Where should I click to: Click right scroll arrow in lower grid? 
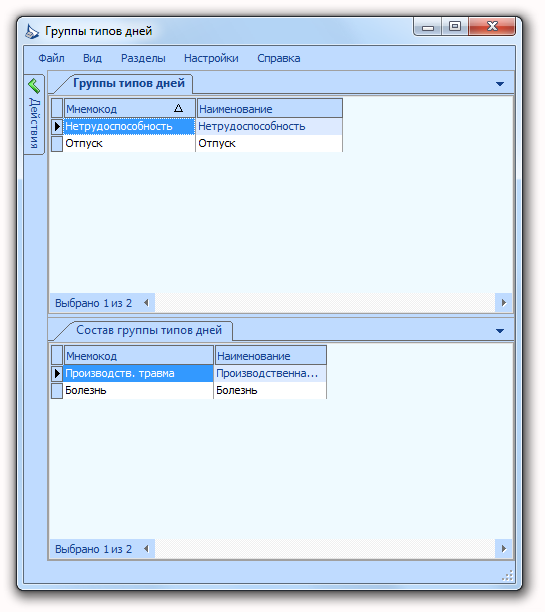[x=504, y=549]
